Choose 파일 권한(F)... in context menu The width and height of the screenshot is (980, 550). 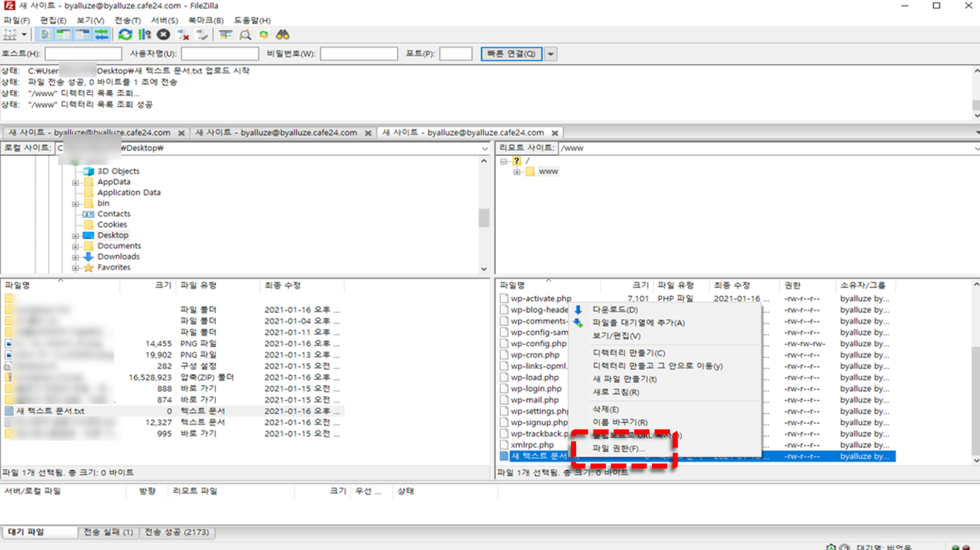pos(664,448)
